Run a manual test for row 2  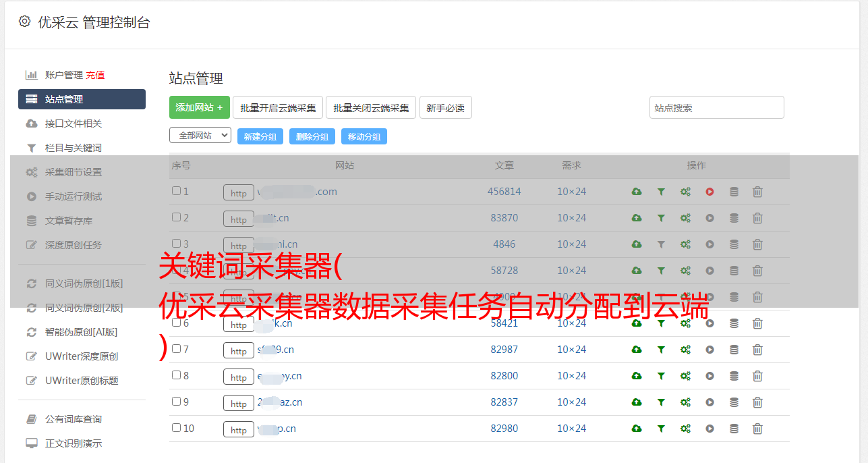click(710, 218)
